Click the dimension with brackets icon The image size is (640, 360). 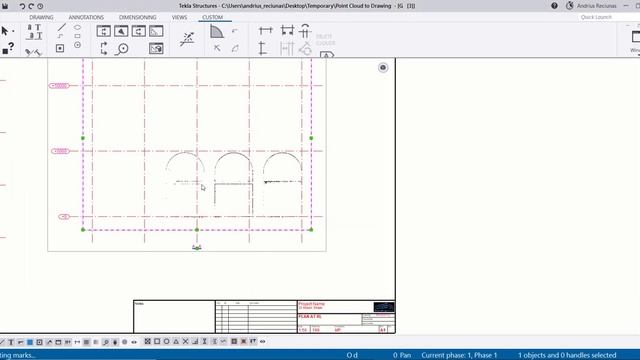pos(287,30)
